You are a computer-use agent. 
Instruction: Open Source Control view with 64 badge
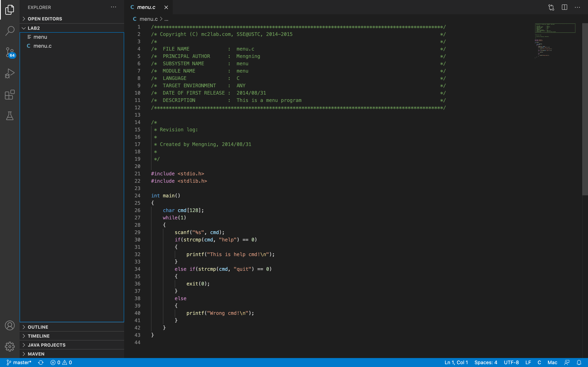[10, 52]
